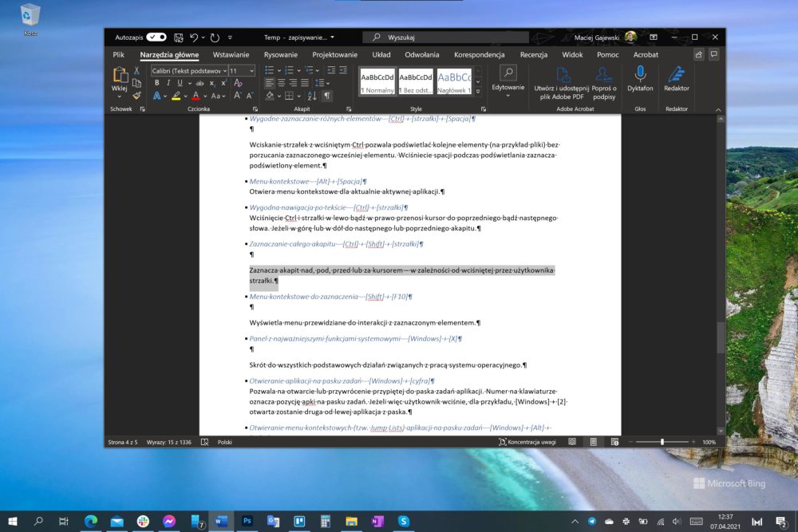Align text right
Image resolution: width=798 pixels, height=532 pixels.
pyautogui.click(x=293, y=83)
